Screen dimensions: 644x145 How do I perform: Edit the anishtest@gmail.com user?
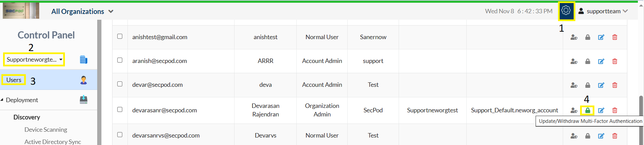[601, 37]
